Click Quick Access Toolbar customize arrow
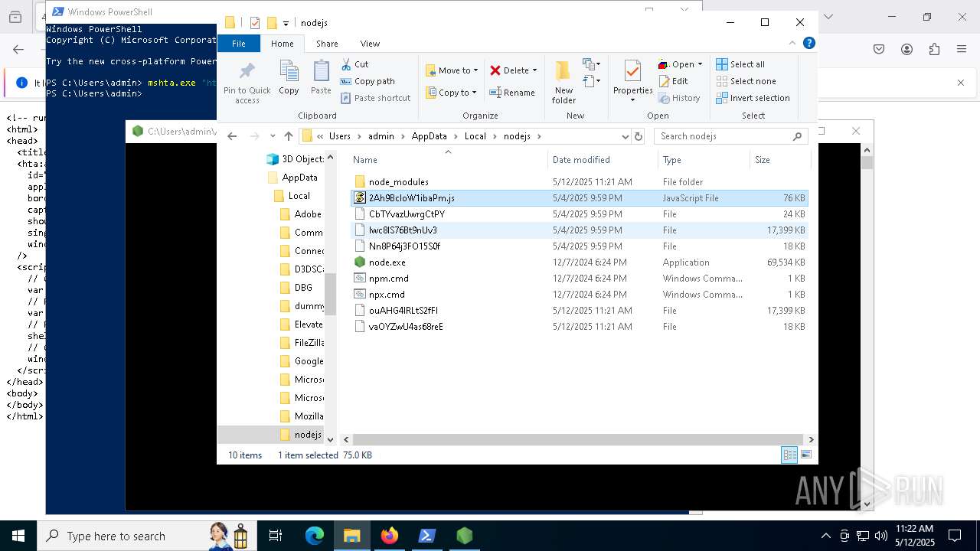Viewport: 980px width, 551px height. (x=286, y=24)
